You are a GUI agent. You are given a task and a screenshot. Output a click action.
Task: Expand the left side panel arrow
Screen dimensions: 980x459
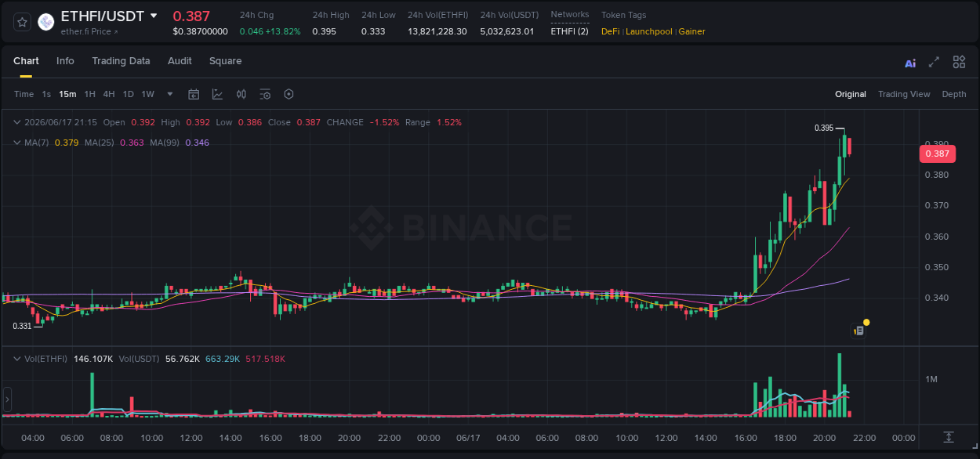[x=7, y=399]
